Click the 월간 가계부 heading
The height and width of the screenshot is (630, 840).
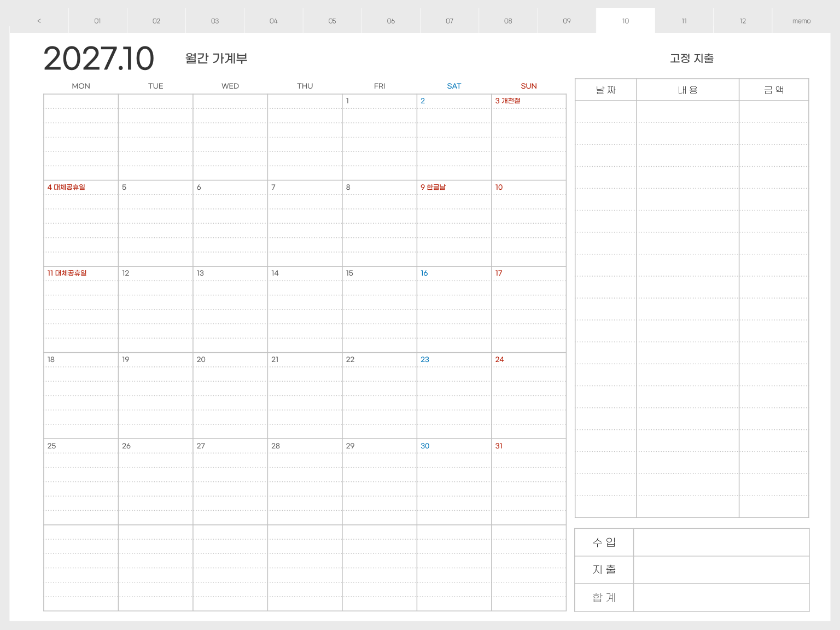click(x=217, y=59)
